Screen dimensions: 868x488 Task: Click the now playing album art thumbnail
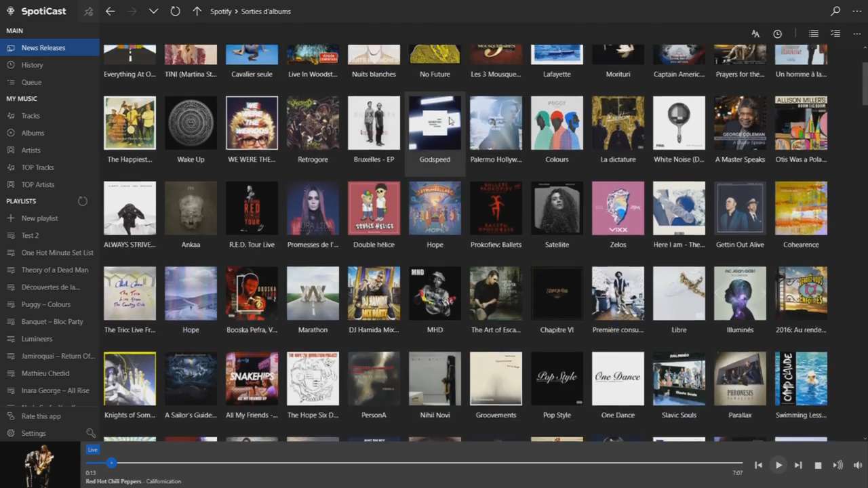[x=40, y=465]
